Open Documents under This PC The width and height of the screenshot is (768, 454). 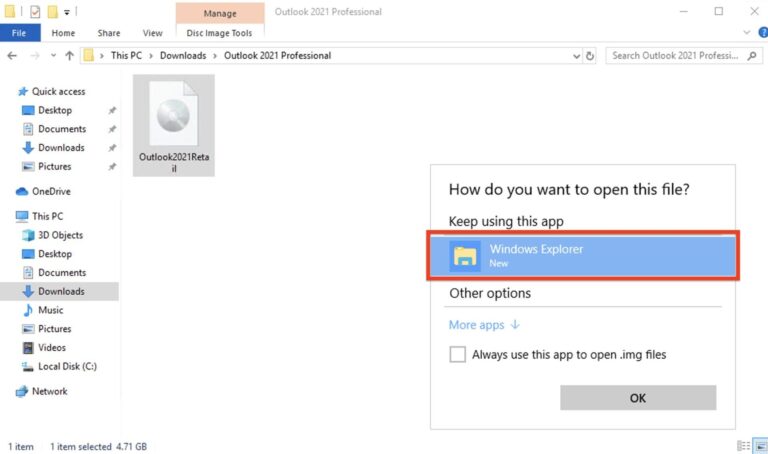point(62,272)
